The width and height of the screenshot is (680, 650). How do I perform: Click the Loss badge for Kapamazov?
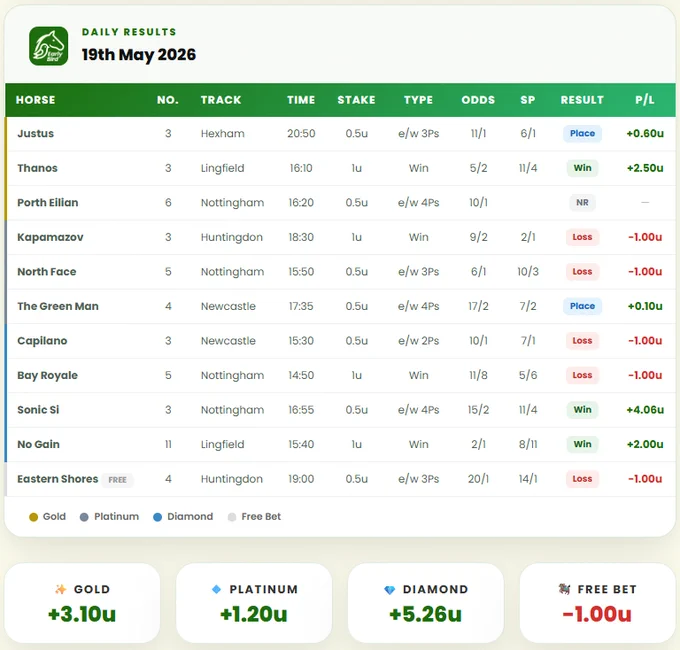point(582,237)
